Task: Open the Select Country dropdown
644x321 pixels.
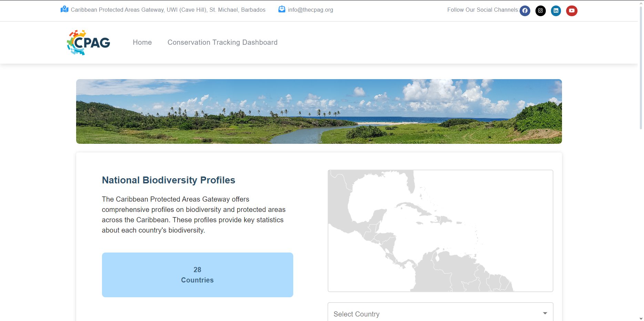Action: tap(440, 313)
